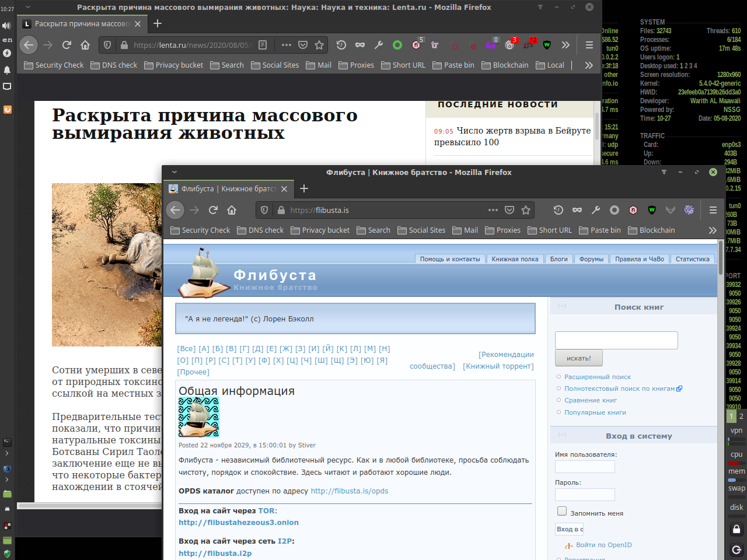Open 'Форумы' tab
This screenshot has height=560, width=747.
tap(591, 259)
